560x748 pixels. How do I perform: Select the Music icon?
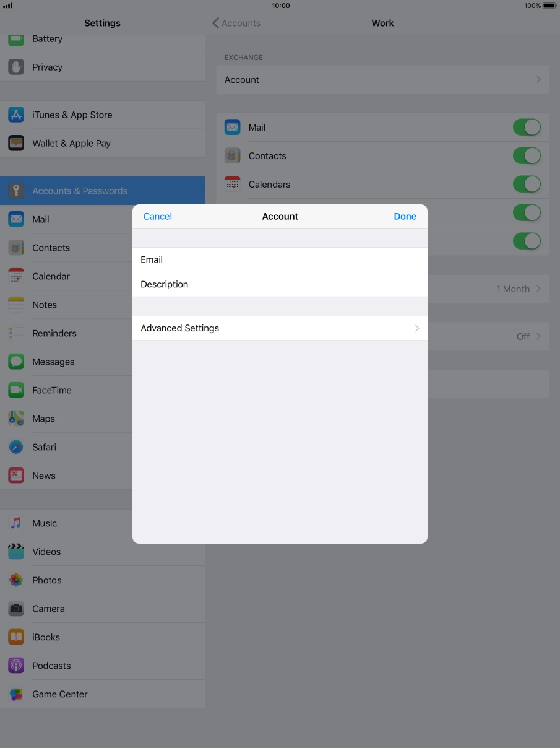(x=15, y=523)
